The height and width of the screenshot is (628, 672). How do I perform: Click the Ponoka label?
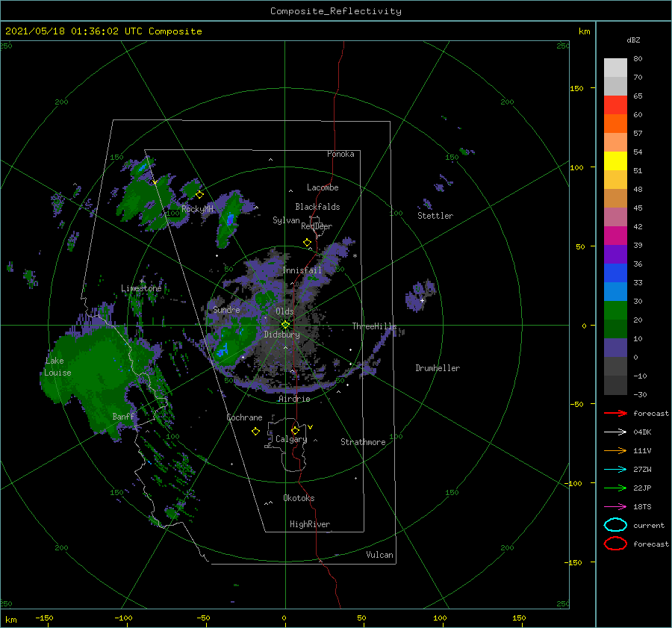tap(340, 154)
